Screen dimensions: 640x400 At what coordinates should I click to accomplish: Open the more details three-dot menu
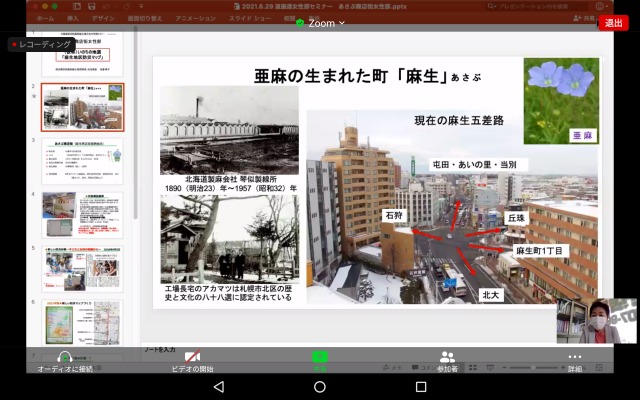(x=574, y=357)
